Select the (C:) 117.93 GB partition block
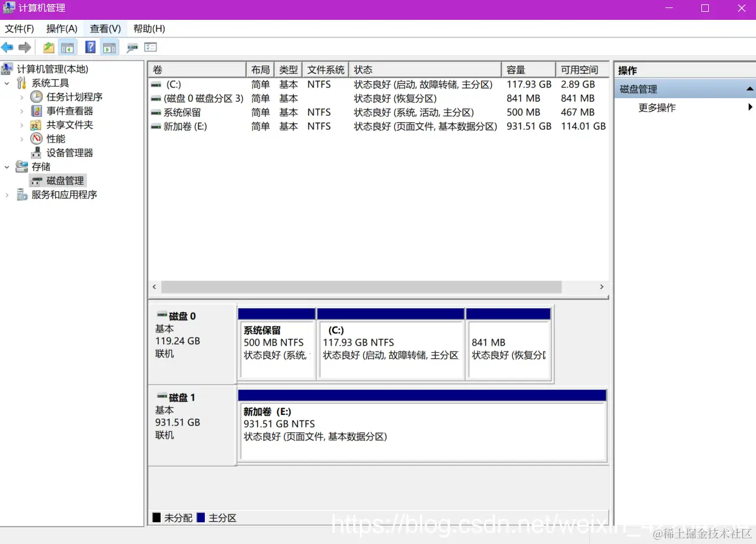The height and width of the screenshot is (544, 756). tap(390, 344)
